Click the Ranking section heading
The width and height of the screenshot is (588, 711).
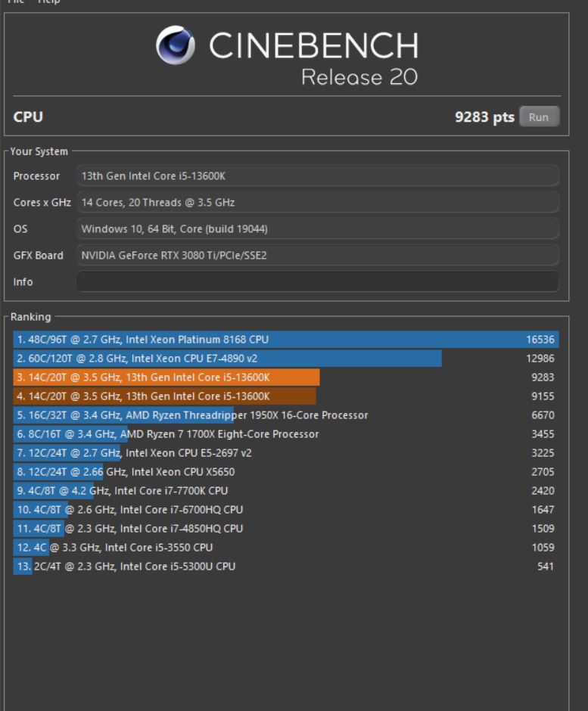[x=31, y=316]
